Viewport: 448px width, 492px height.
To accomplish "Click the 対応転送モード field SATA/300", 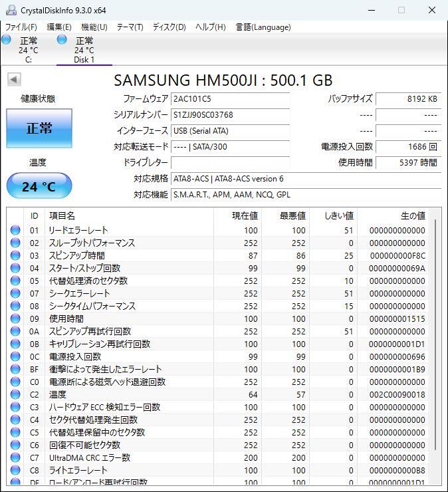I will (230, 147).
